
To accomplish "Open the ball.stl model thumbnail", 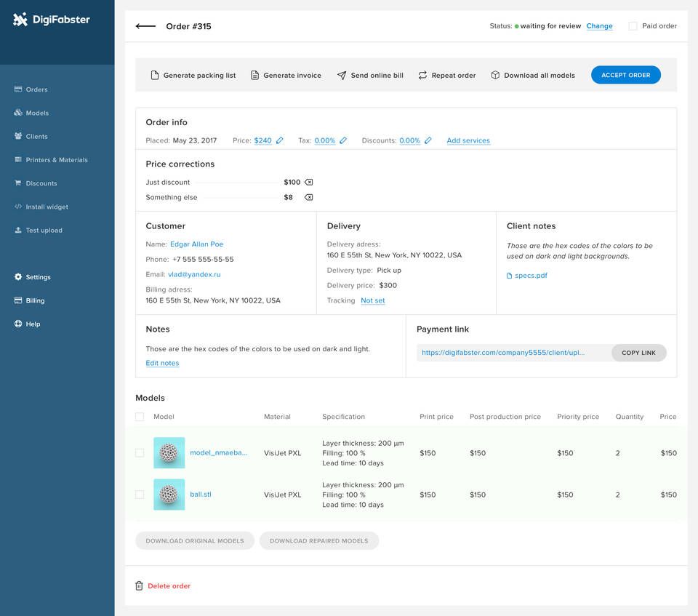I will 169,495.
